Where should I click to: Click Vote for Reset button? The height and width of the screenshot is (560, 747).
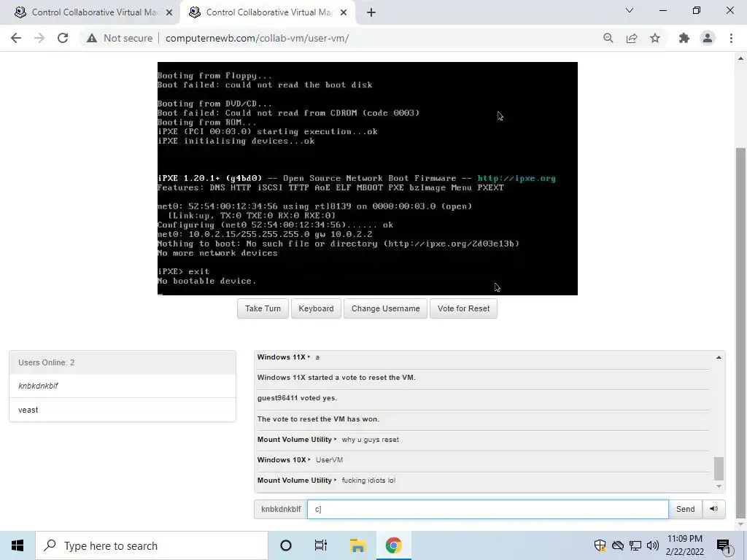[463, 308]
